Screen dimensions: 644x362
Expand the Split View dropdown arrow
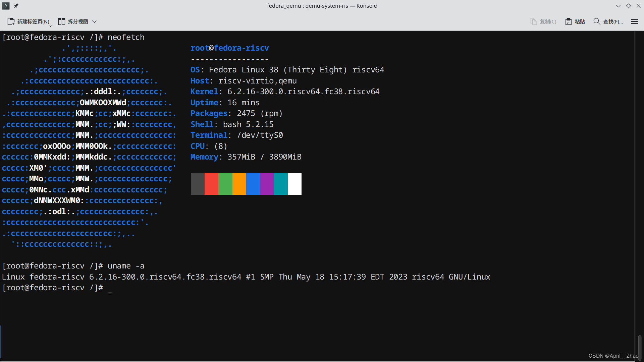pyautogui.click(x=95, y=21)
